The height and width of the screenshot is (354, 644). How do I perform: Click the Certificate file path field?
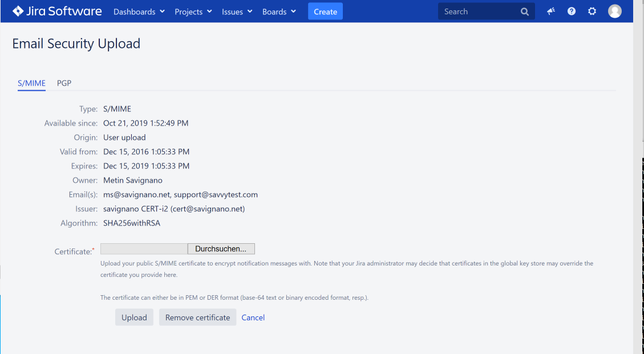(x=144, y=249)
